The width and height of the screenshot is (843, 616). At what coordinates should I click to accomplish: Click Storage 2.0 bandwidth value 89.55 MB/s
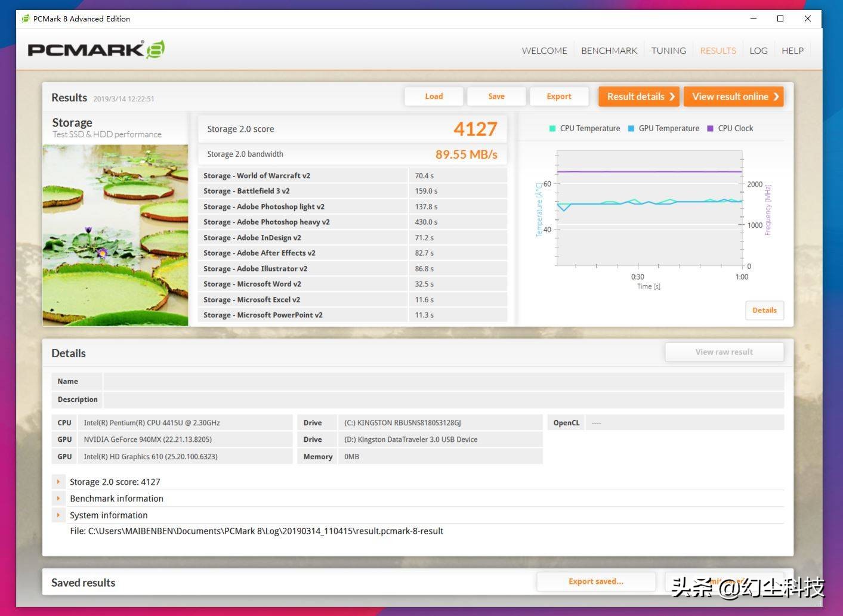466,154
